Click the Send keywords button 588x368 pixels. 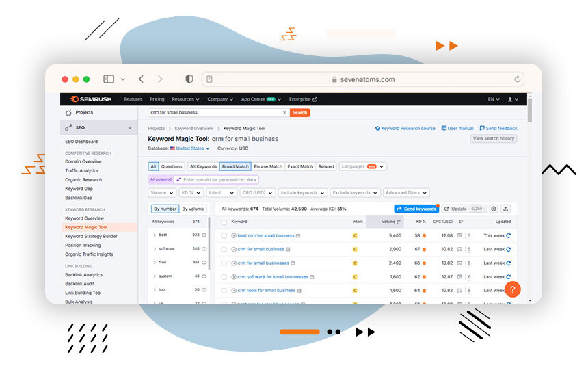coord(416,209)
